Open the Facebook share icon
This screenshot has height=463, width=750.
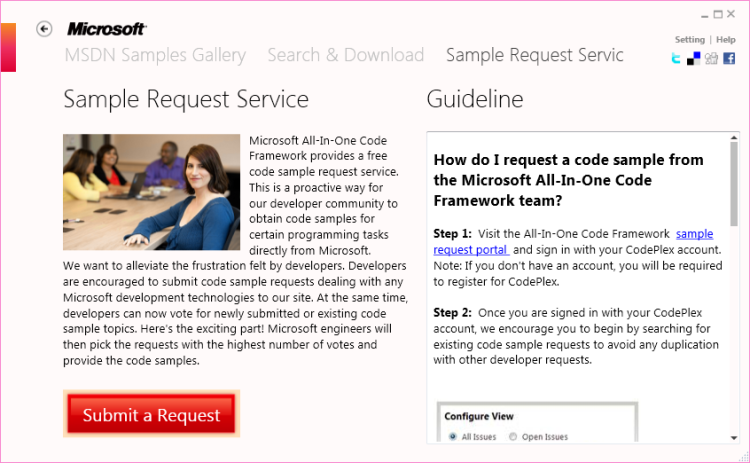coord(729,58)
